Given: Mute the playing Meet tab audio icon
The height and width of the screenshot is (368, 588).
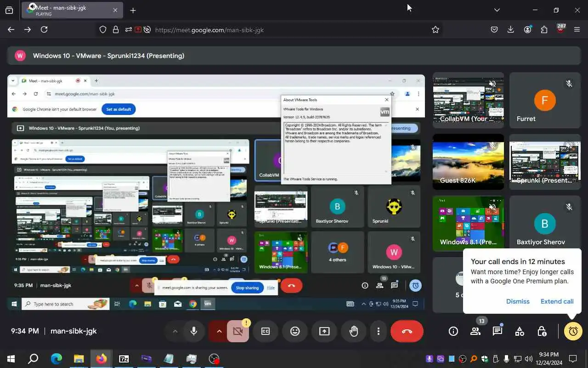Looking at the screenshot, I should (31, 7).
